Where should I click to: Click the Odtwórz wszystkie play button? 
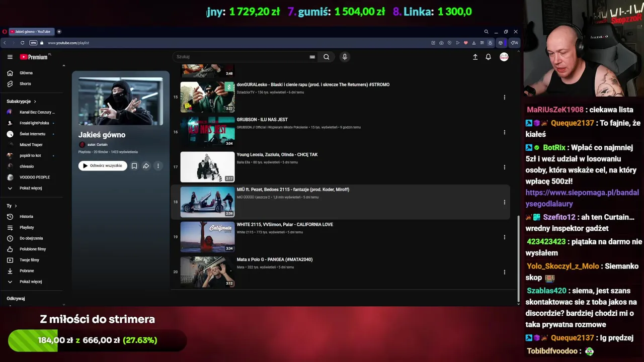point(103,165)
